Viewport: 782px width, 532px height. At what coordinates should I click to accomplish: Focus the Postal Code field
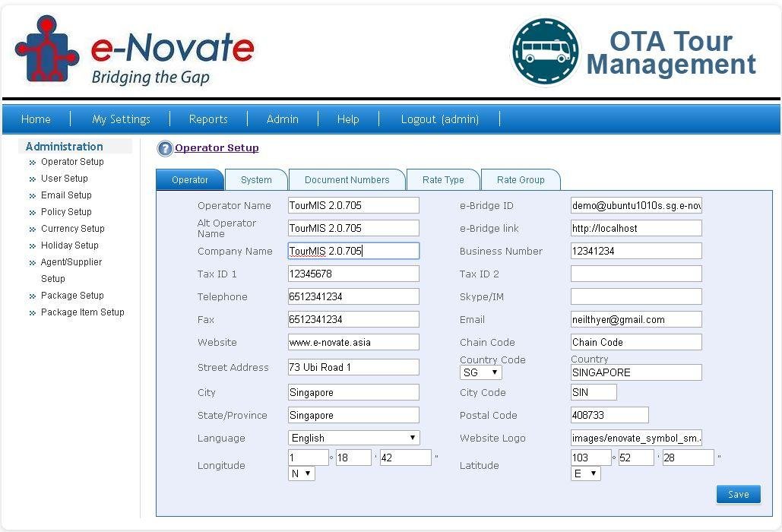tap(609, 416)
